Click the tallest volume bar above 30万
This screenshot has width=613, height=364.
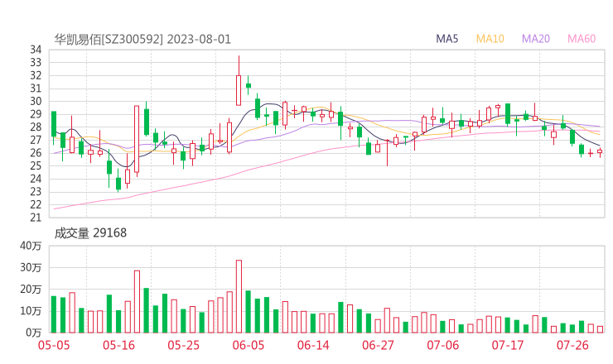coord(239,296)
